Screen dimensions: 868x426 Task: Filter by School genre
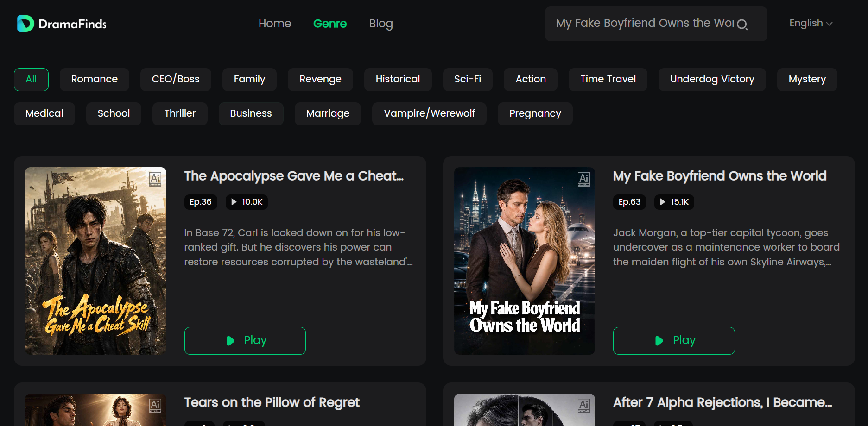pos(114,114)
